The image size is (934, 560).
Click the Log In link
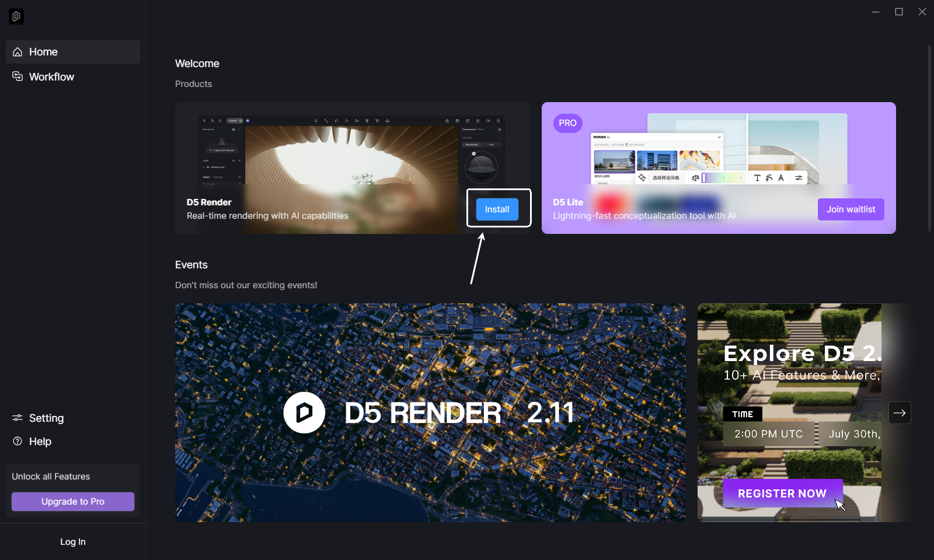(x=73, y=542)
